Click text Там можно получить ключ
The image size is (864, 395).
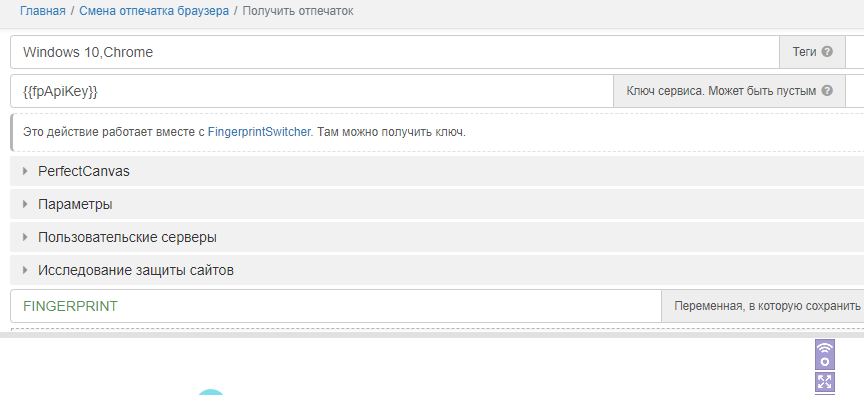(x=392, y=132)
